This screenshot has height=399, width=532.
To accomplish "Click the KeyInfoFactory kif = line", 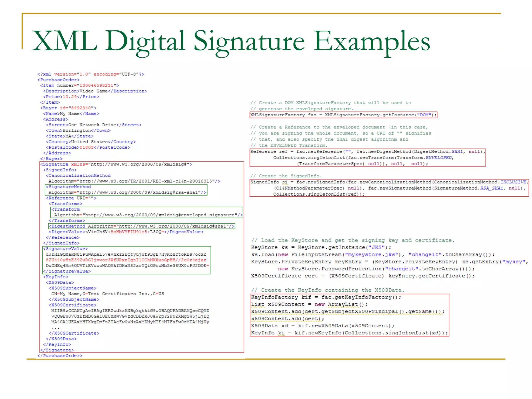I will (x=326, y=297).
